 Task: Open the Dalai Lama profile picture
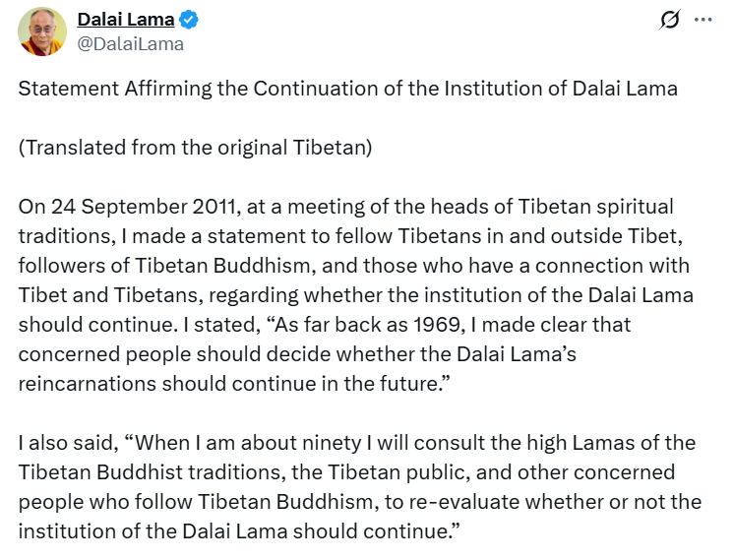click(x=42, y=31)
